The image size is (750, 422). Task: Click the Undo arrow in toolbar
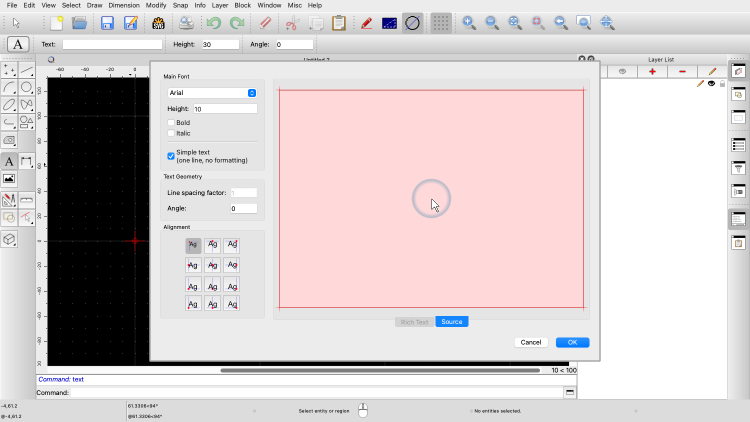[213, 22]
